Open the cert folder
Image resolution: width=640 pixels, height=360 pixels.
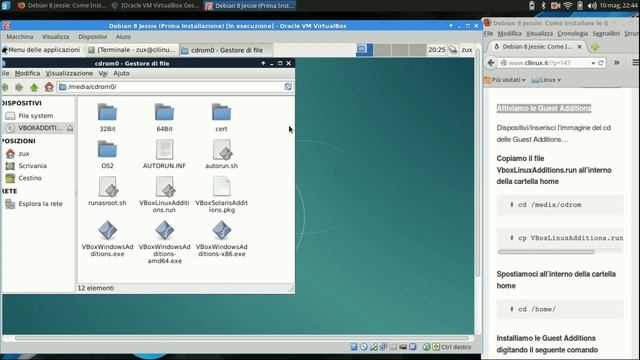[221, 117]
